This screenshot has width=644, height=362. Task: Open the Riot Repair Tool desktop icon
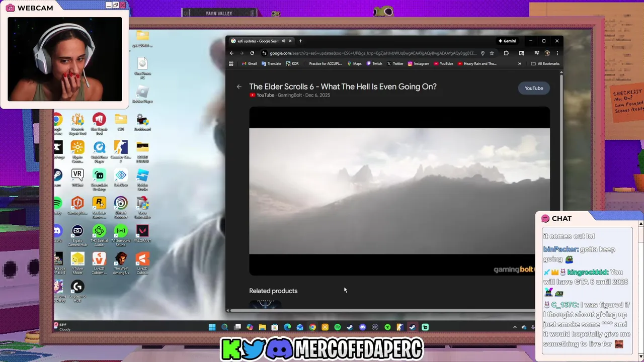click(99, 124)
